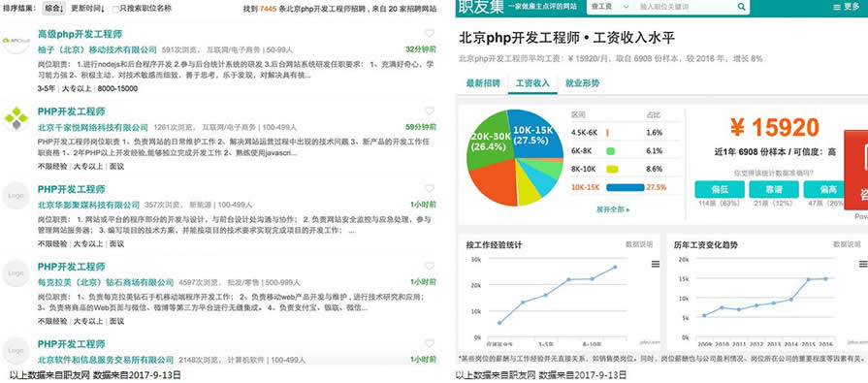
Task: Open 高级php开发工程师 job title link
Action: tap(80, 34)
